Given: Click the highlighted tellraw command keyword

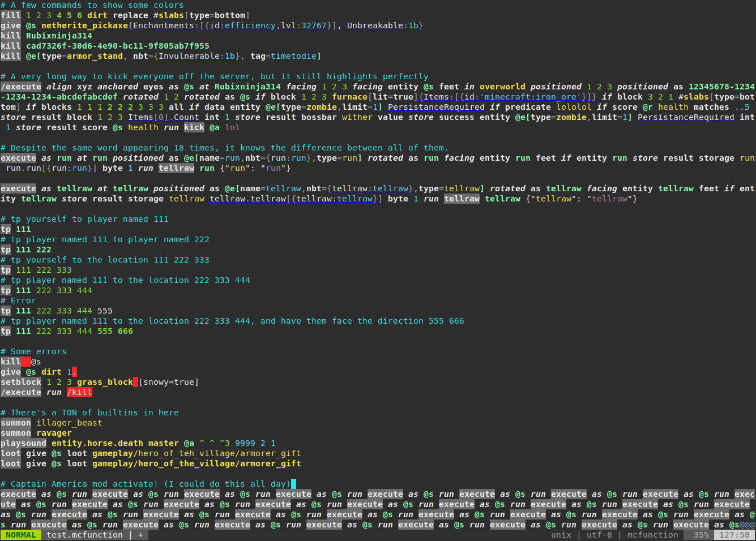Looking at the screenshot, I should click(x=462, y=199).
